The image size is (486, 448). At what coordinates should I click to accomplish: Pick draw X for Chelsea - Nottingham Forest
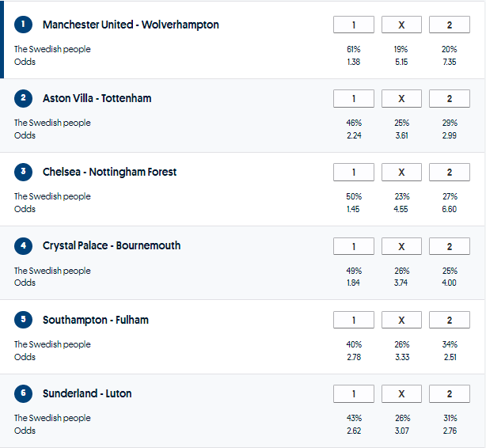[x=401, y=173]
